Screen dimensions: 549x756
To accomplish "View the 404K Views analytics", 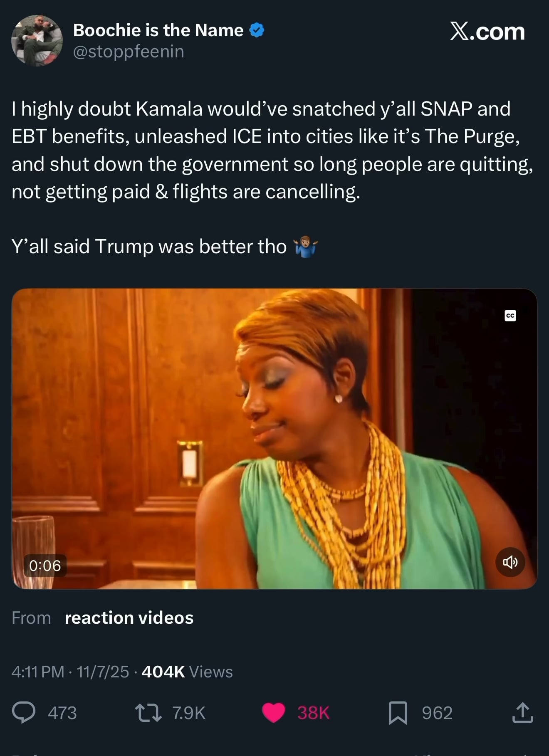I will click(x=187, y=672).
